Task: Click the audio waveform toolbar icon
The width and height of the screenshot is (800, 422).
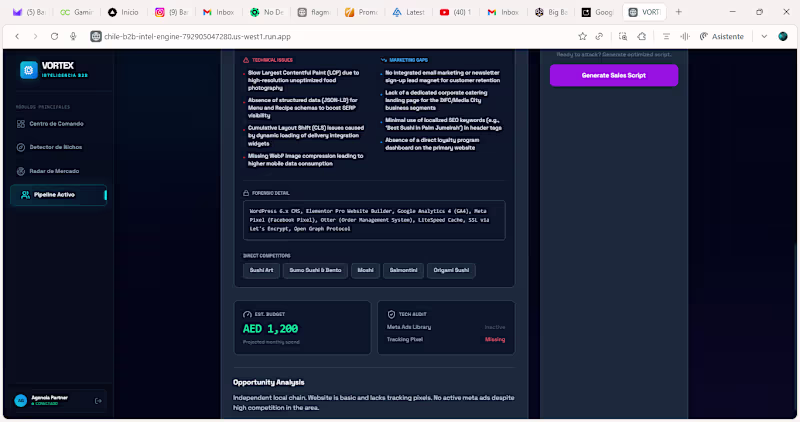Action: click(x=685, y=36)
